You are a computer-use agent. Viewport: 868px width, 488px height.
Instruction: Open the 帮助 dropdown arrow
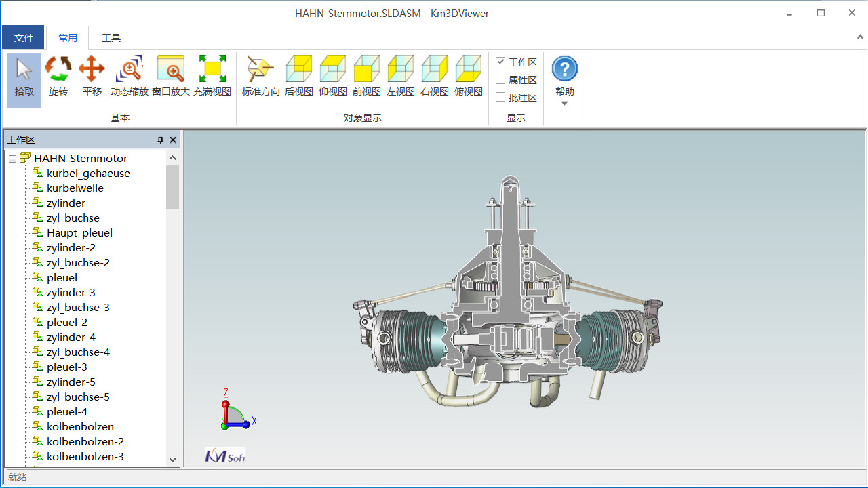point(564,104)
